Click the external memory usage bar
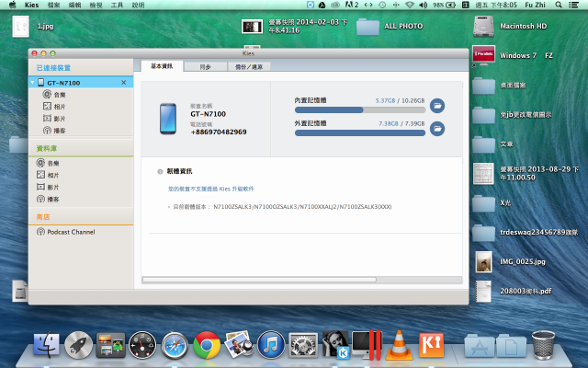 point(360,132)
